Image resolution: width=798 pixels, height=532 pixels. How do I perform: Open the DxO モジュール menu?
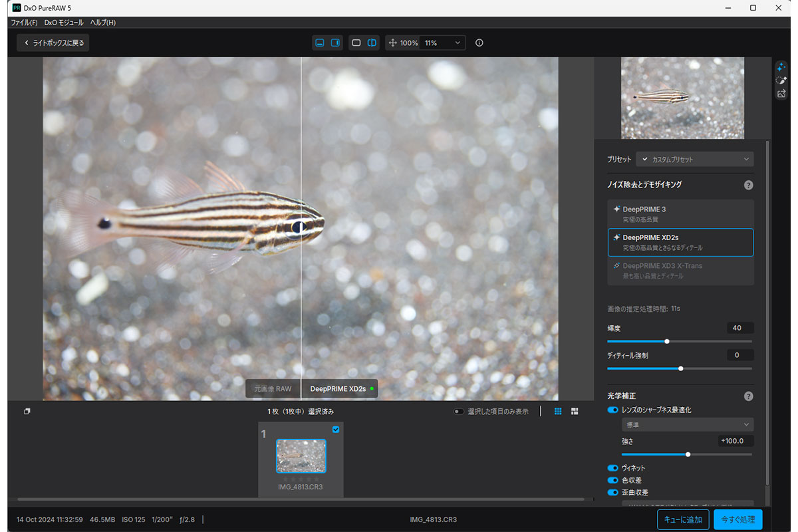[64, 23]
